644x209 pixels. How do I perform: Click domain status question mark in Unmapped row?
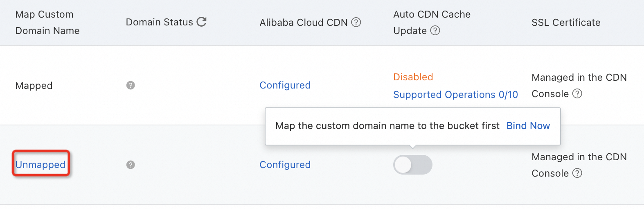pos(131,165)
